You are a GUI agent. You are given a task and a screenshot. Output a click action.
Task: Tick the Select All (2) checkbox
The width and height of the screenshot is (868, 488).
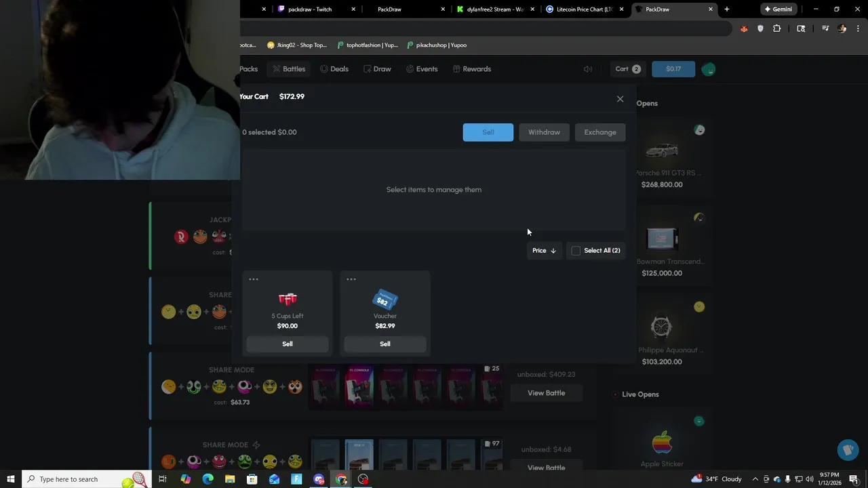(576, 251)
